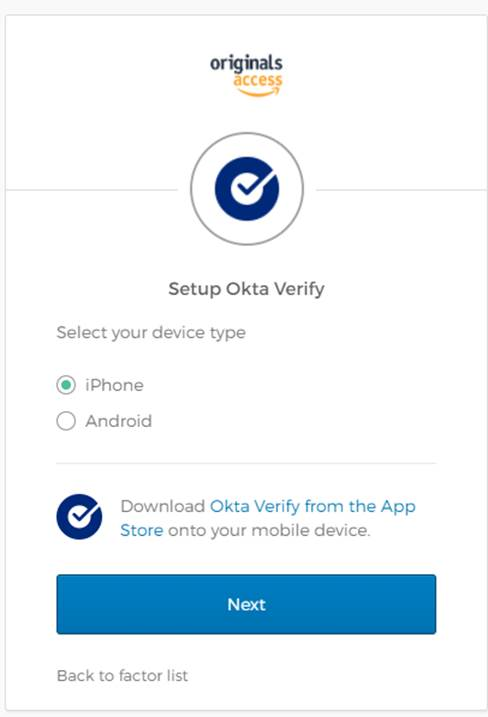Image resolution: width=488 pixels, height=717 pixels.
Task: Select the Android radio button
Action: point(66,421)
